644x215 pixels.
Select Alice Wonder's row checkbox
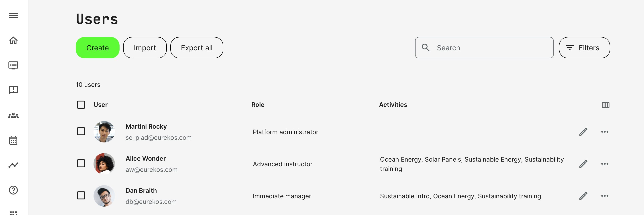[81, 164]
